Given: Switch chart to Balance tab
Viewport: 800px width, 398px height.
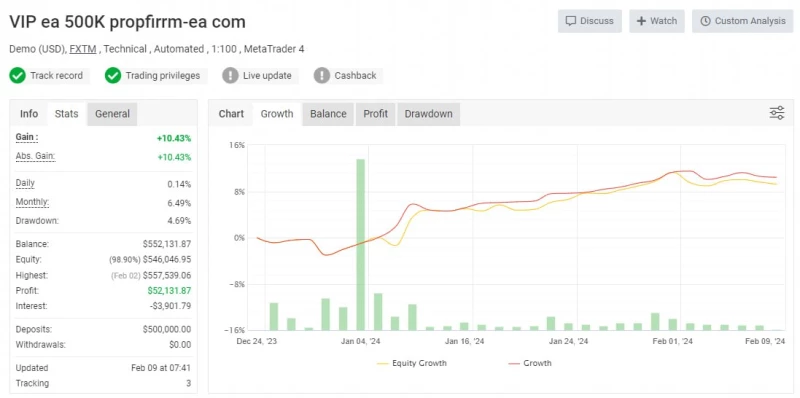Looking at the screenshot, I should coord(328,114).
